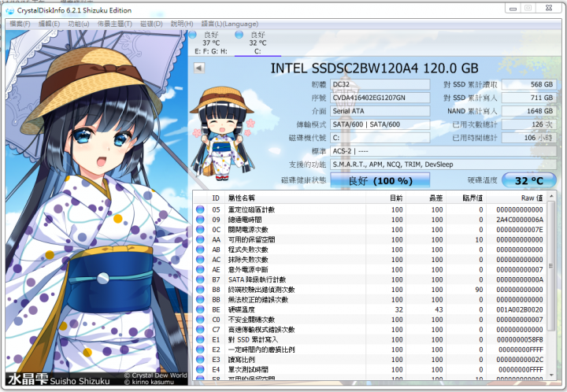Click the raw value 2A4C0000006A

pyautogui.click(x=520, y=220)
